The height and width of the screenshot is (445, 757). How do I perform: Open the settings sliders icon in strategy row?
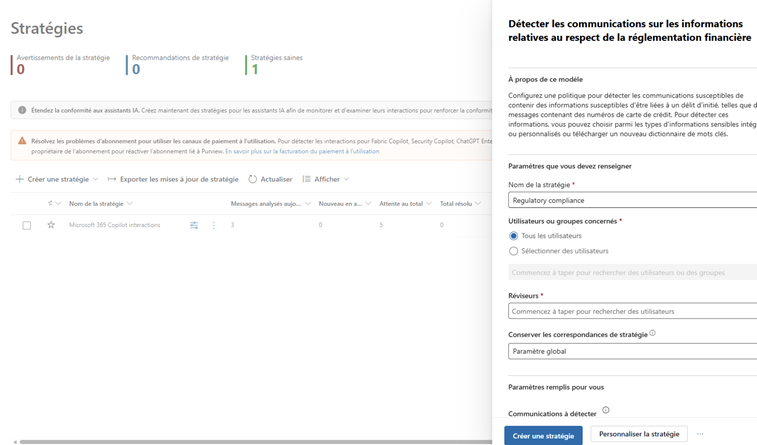[x=194, y=225]
